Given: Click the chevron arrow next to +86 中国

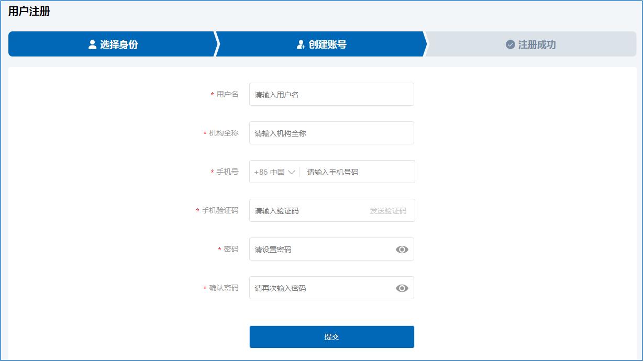Looking at the screenshot, I should click(x=292, y=172).
